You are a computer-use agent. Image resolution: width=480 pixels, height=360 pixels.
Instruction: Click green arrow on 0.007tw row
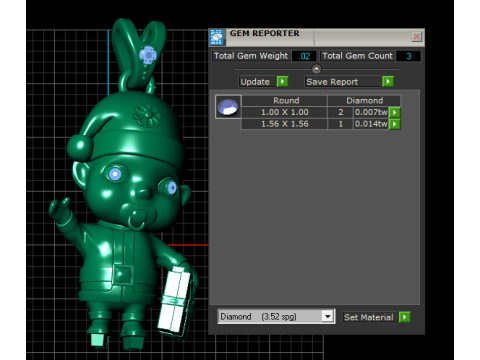(x=395, y=112)
